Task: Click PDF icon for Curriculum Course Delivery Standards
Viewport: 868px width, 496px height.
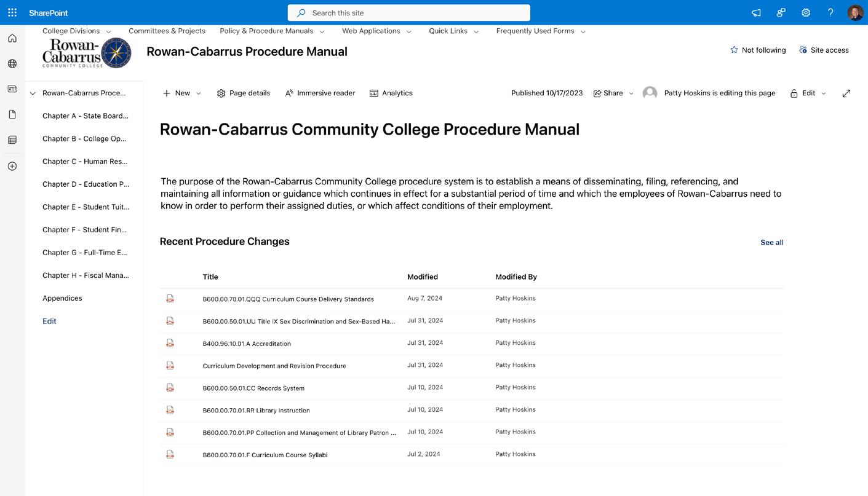Action: tap(170, 299)
